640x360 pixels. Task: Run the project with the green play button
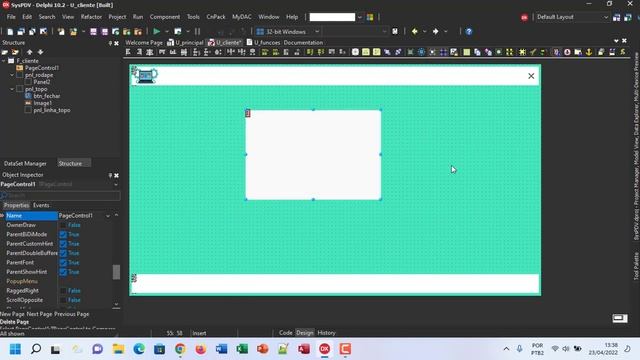tap(156, 31)
